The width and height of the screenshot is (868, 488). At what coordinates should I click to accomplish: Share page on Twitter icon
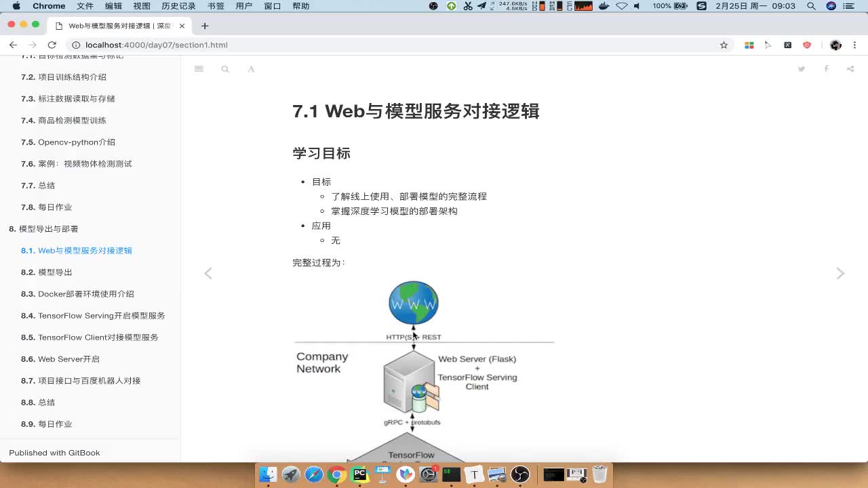pos(802,69)
